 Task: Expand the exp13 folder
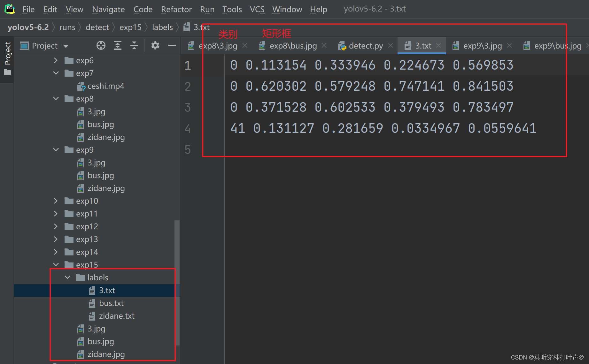56,239
